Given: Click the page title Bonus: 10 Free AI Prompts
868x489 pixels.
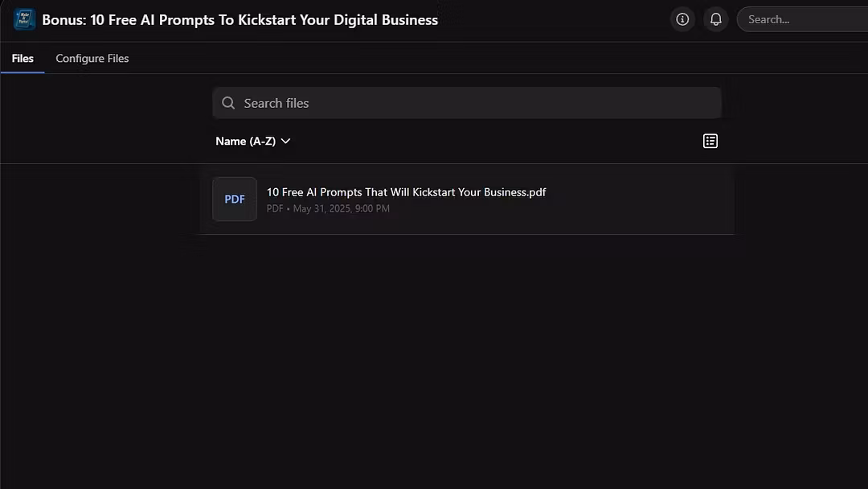Looking at the screenshot, I should 240,20.
